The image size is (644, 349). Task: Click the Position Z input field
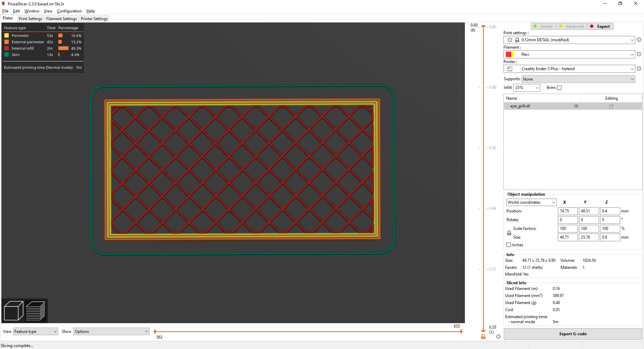610,211
